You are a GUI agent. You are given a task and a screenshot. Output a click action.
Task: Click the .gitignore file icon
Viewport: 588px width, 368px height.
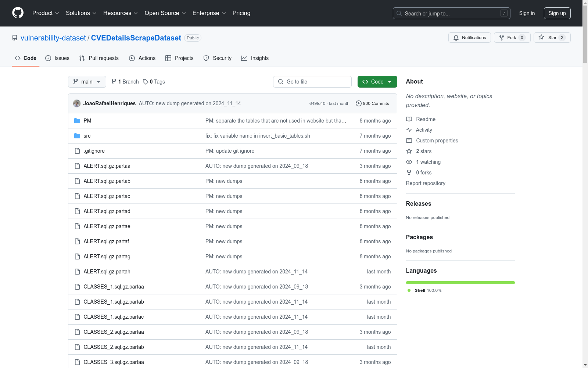(77, 151)
